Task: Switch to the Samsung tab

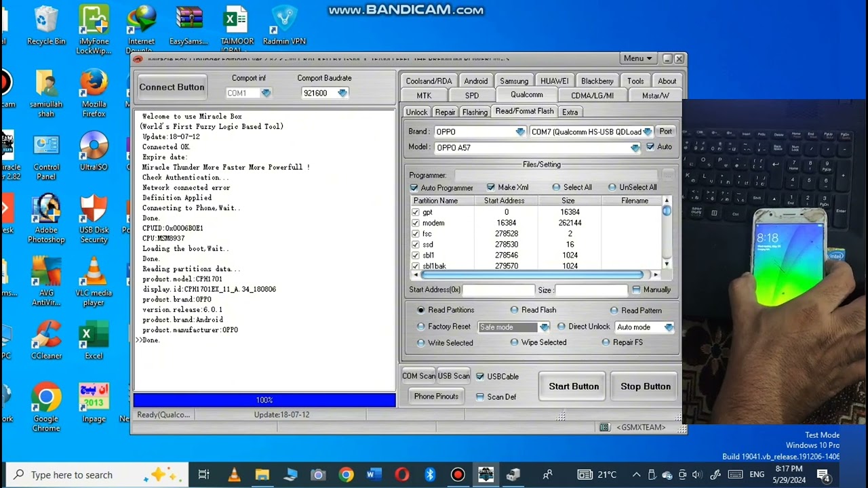Action: pyautogui.click(x=513, y=81)
